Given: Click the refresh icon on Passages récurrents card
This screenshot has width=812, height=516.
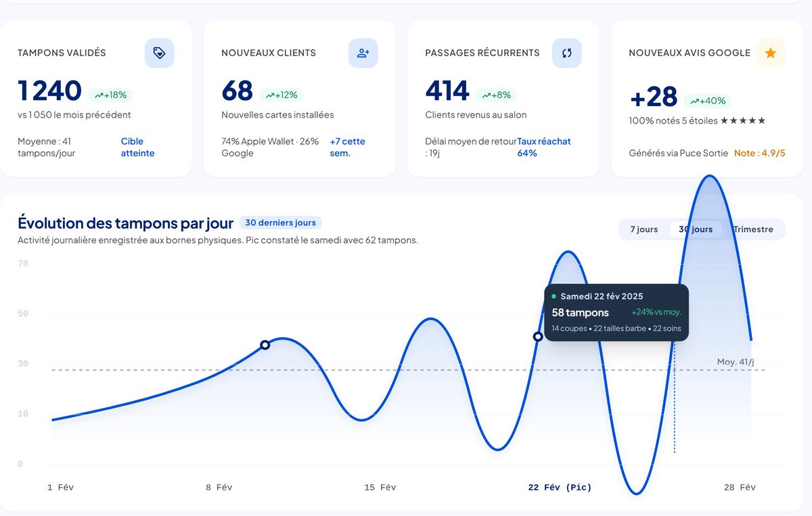Looking at the screenshot, I should tap(567, 53).
